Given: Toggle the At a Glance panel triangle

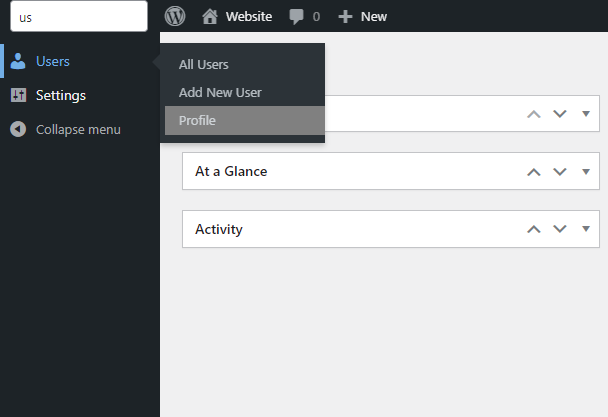Looking at the screenshot, I should click(x=586, y=172).
